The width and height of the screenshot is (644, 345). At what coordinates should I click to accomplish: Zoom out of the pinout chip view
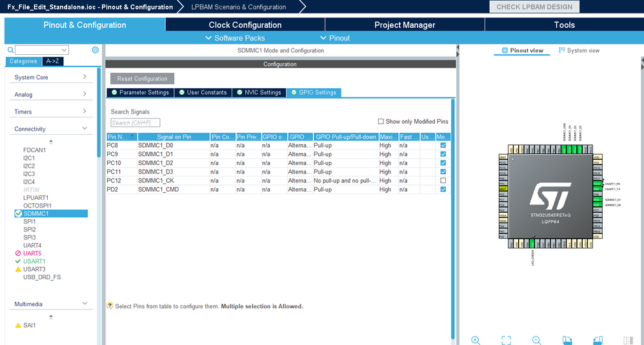[x=536, y=340]
